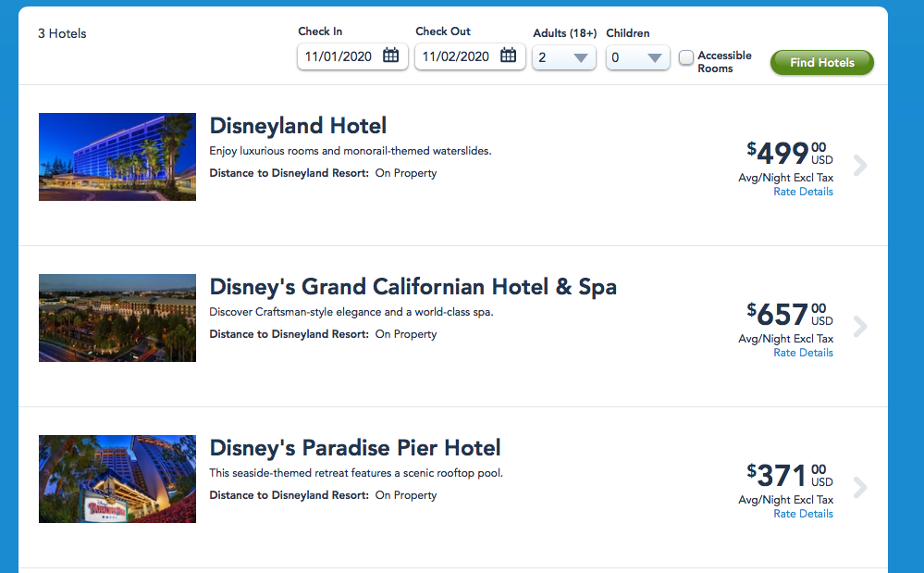Open Rate Details for Disneyland Hotel
Screen dimensions: 924x573
(803, 192)
